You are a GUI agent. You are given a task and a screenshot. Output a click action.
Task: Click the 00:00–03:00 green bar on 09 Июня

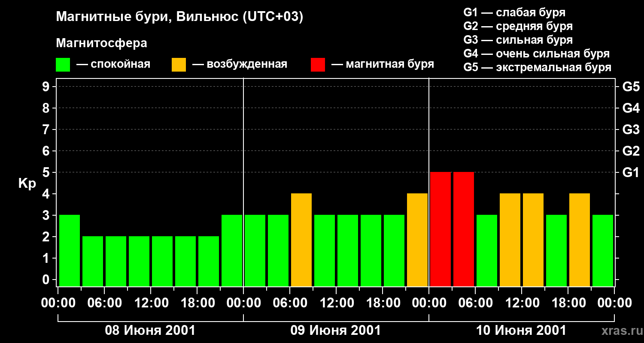[x=255, y=250]
